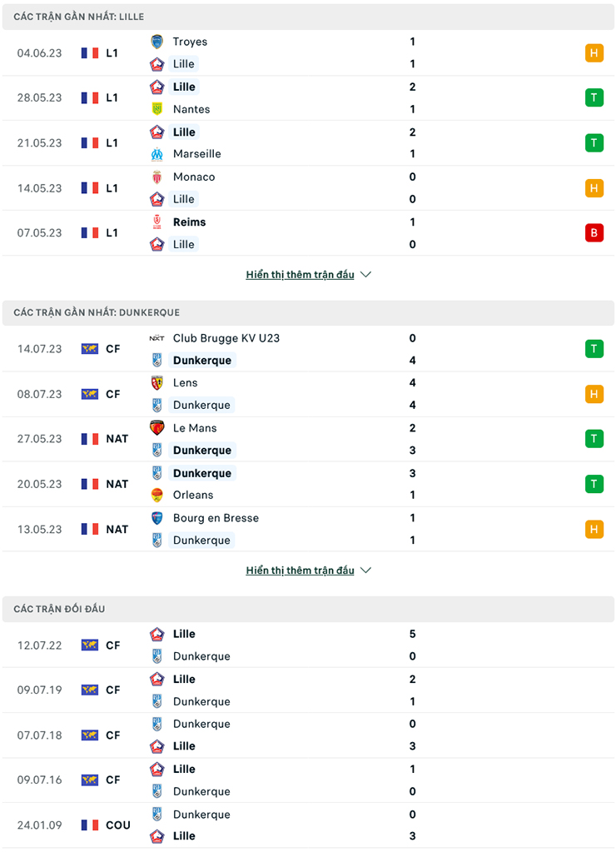The height and width of the screenshot is (852, 616).
Task: Click the French flag next to 04.06.23
Action: pyautogui.click(x=89, y=52)
